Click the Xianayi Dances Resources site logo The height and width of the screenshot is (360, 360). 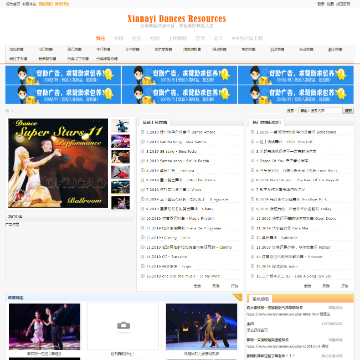pyautogui.click(x=177, y=19)
